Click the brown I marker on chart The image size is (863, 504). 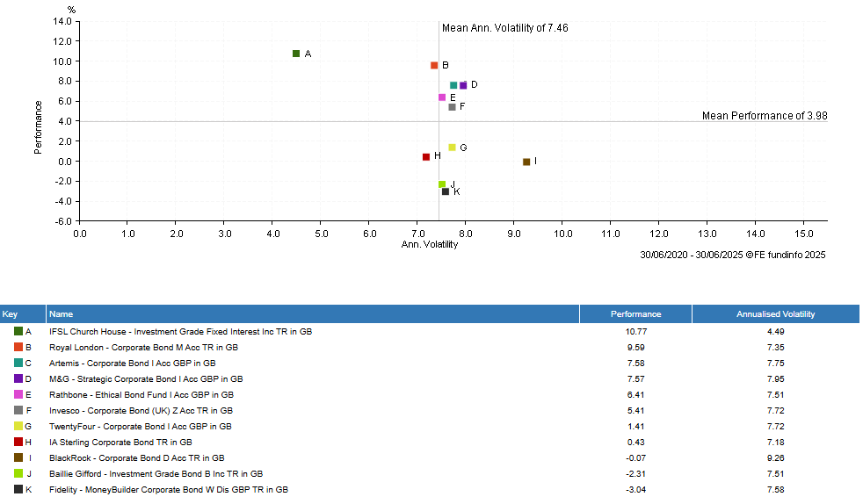526,162
